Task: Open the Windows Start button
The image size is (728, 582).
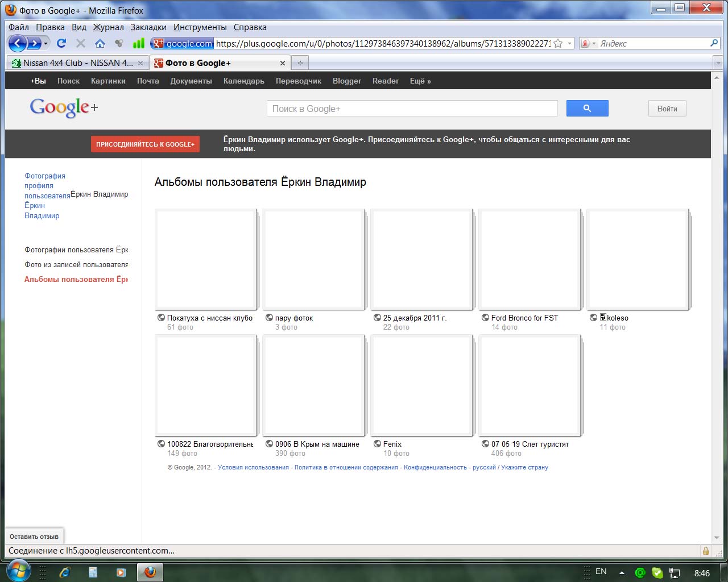Action: [18, 571]
